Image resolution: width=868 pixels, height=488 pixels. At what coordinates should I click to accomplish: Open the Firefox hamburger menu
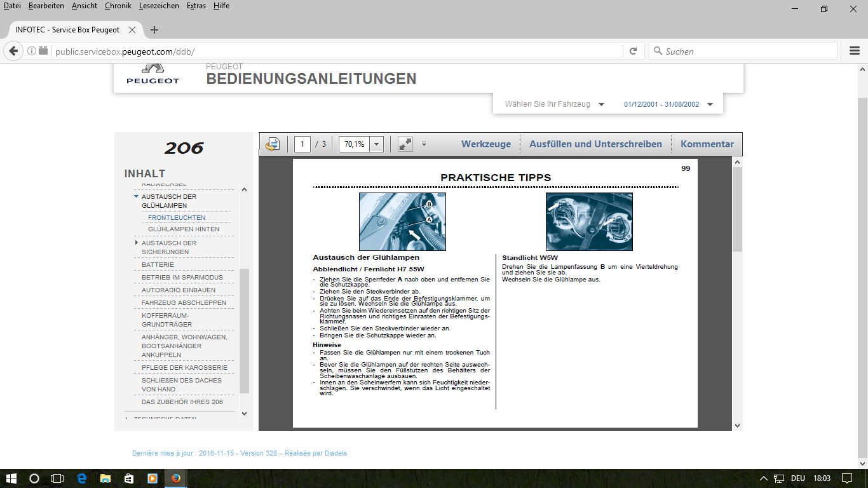pyautogui.click(x=855, y=51)
